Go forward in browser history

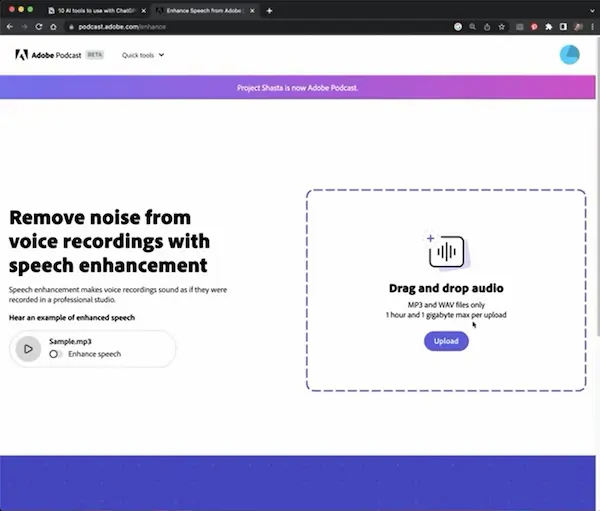coord(24,27)
